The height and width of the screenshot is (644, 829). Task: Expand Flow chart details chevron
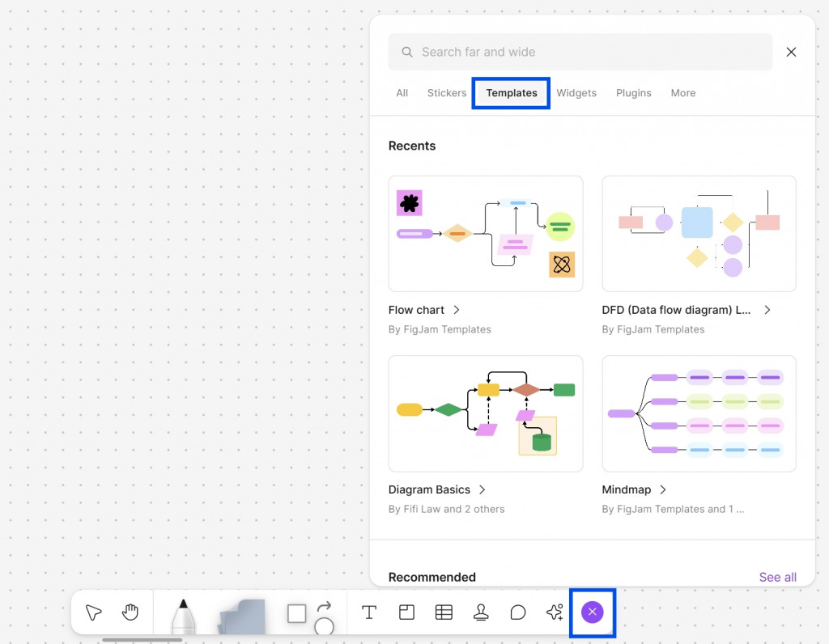(x=457, y=310)
